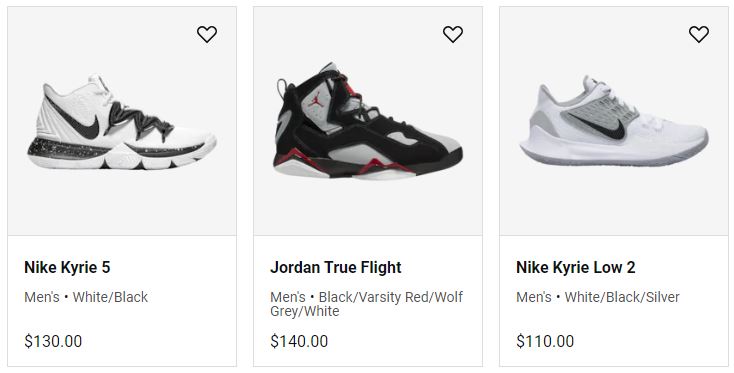Click the $110.00 price

pos(545,341)
